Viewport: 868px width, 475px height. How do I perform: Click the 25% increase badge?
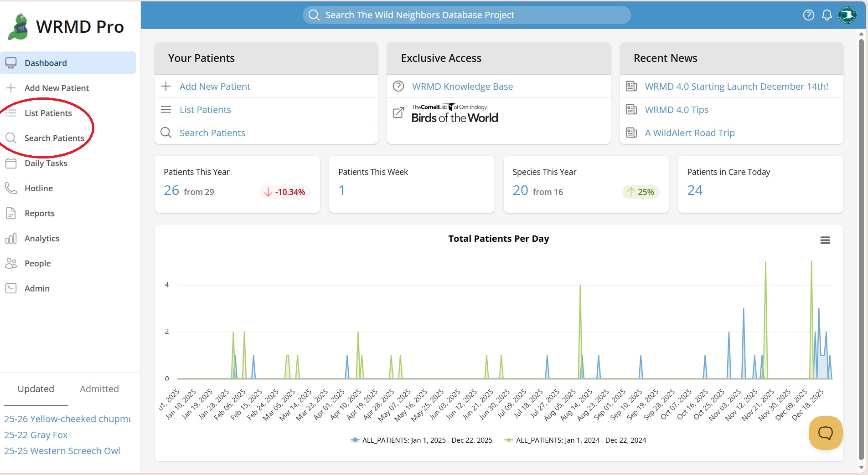pyautogui.click(x=641, y=192)
